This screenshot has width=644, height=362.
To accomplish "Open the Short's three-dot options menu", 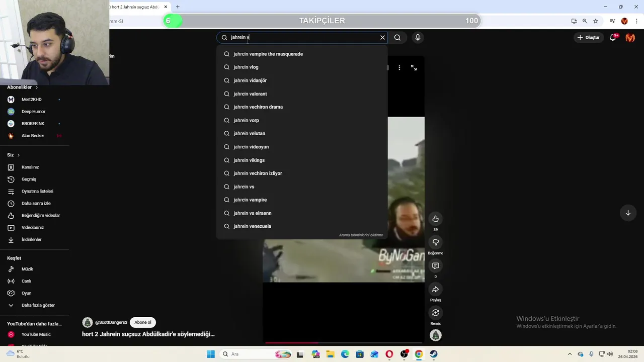I will pyautogui.click(x=399, y=67).
